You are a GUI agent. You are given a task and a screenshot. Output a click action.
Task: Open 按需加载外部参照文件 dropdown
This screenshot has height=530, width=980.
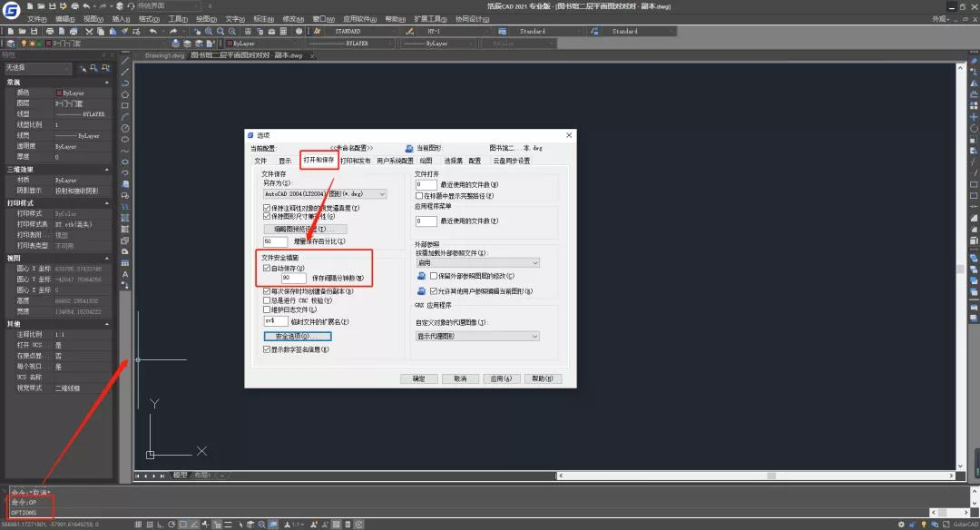(x=477, y=262)
